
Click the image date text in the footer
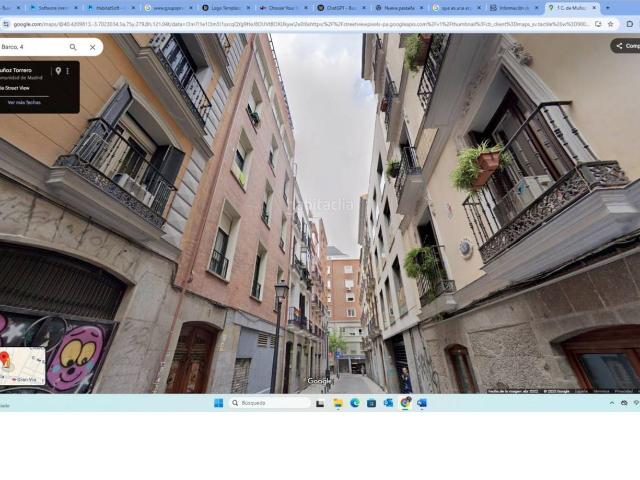[514, 391]
